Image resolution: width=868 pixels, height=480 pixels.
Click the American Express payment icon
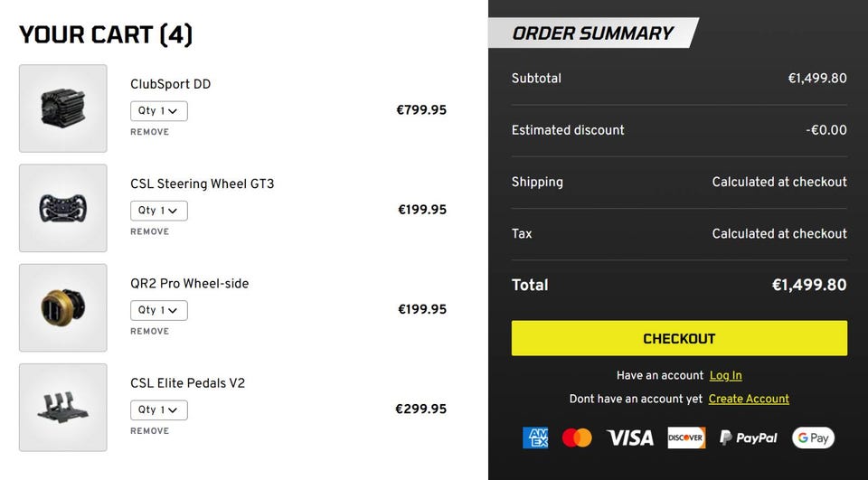535,438
